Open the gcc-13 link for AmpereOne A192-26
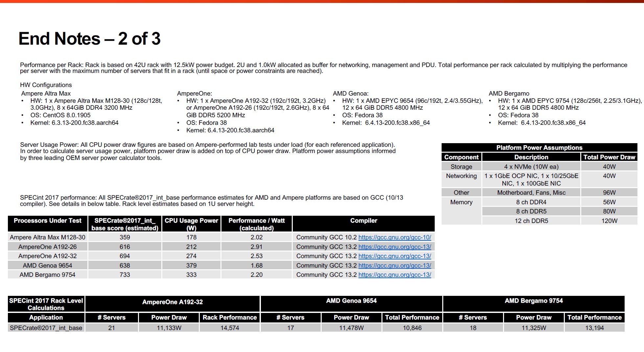Screen dimensions: 644x352 click(395, 247)
